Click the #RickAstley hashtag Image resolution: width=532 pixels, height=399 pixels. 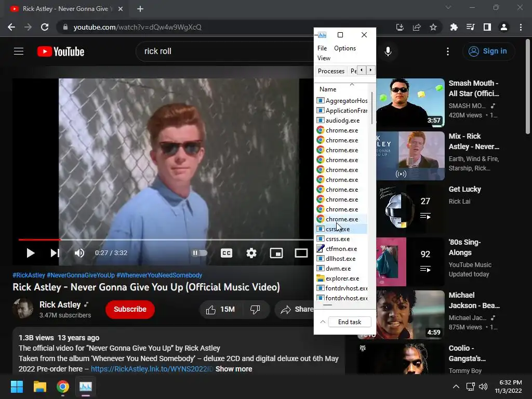click(29, 275)
